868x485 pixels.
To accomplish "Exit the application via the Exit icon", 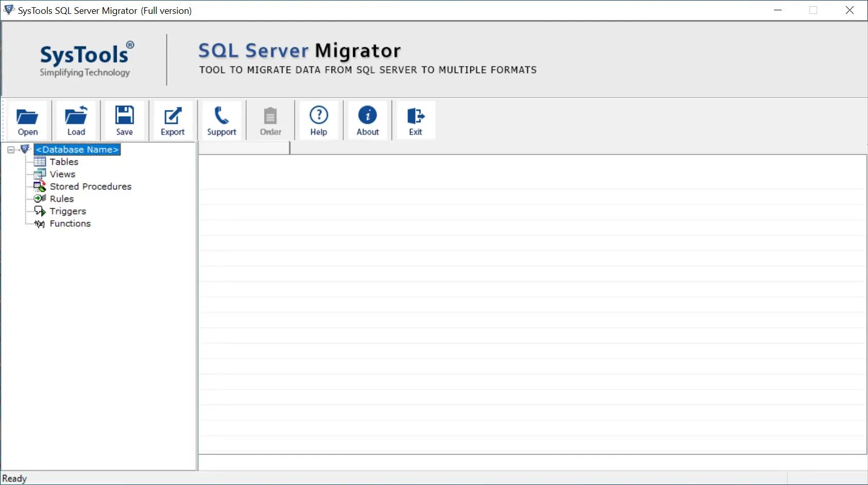I will click(x=415, y=120).
